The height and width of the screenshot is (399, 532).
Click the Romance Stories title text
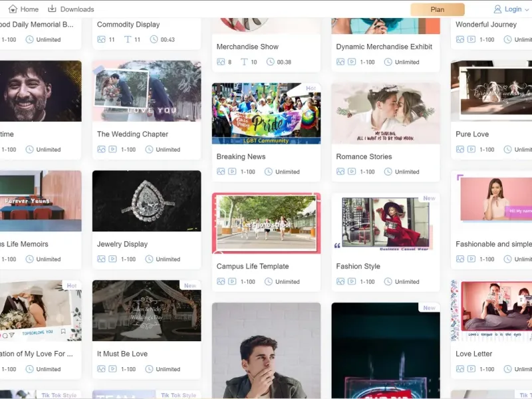click(x=364, y=156)
